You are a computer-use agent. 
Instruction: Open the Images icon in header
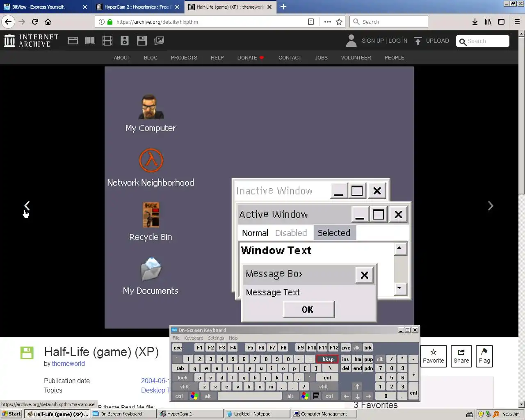159,41
